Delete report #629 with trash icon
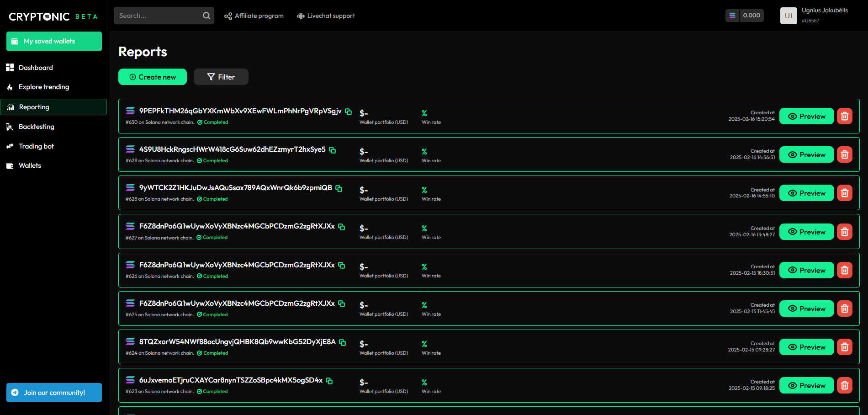Viewport: 868px width, 415px height. click(845, 154)
